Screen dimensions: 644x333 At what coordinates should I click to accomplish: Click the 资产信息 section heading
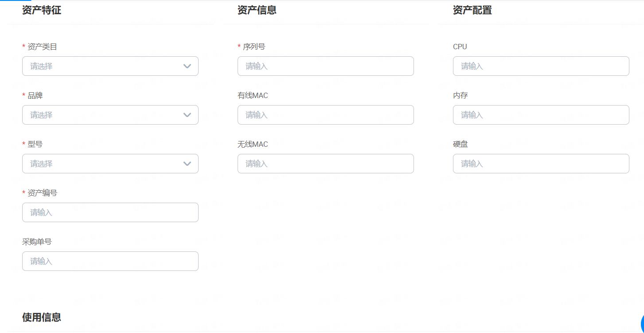[257, 10]
